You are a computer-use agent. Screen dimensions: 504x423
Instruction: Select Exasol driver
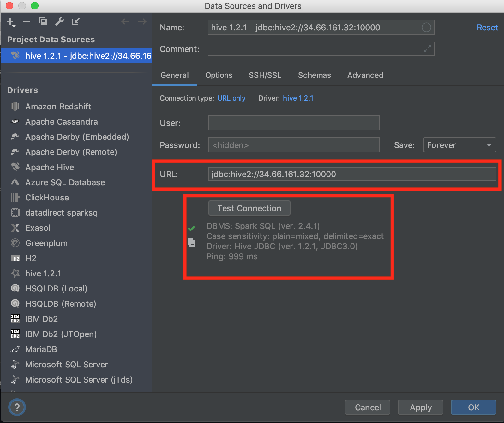pyautogui.click(x=76, y=228)
